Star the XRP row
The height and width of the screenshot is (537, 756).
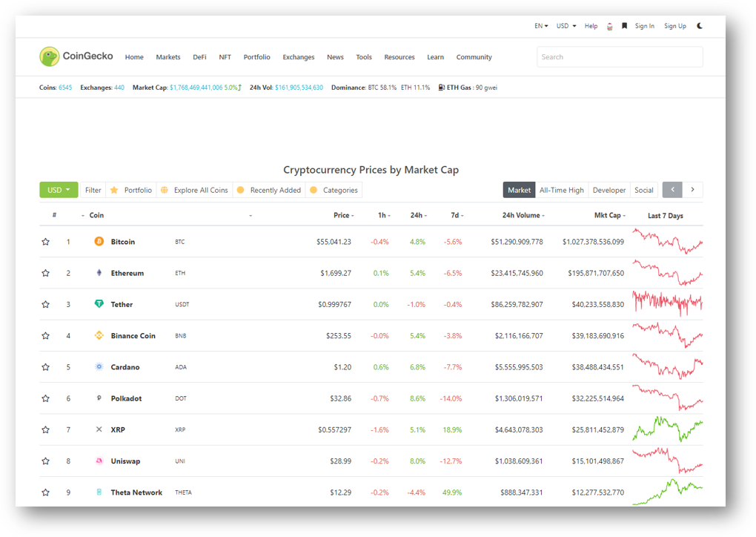[x=45, y=430]
